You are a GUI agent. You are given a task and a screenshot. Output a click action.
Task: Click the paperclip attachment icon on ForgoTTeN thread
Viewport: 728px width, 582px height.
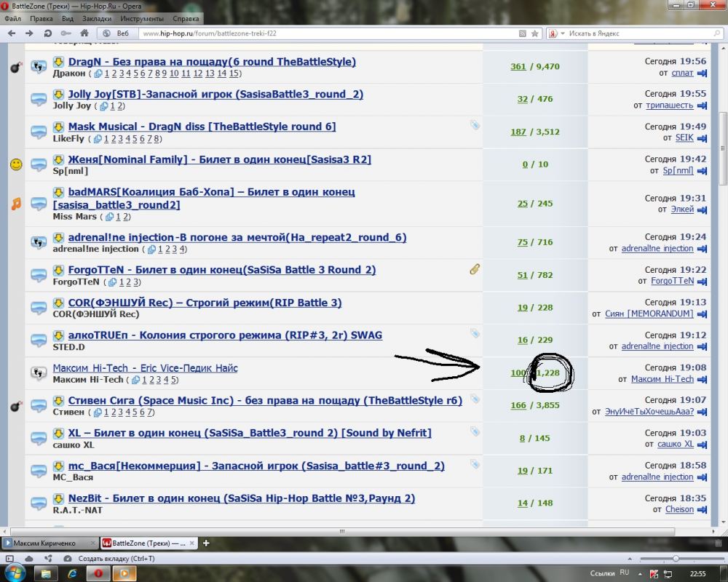coord(475,270)
